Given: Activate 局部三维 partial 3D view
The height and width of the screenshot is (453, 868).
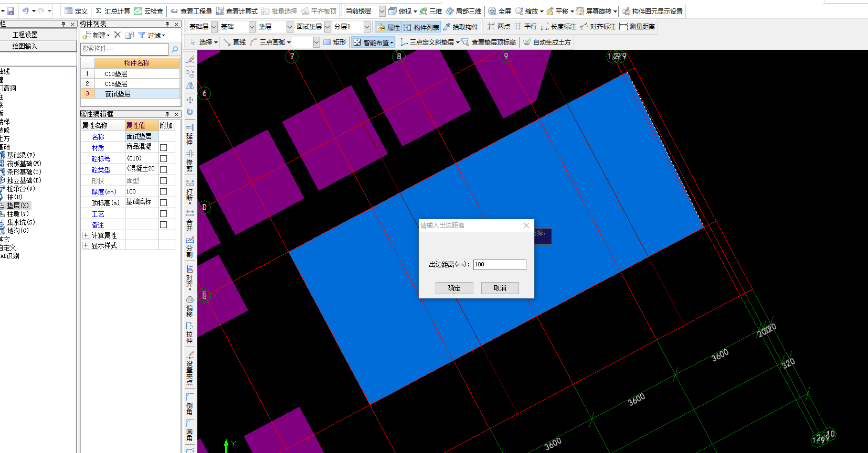Looking at the screenshot, I should pyautogui.click(x=463, y=11).
